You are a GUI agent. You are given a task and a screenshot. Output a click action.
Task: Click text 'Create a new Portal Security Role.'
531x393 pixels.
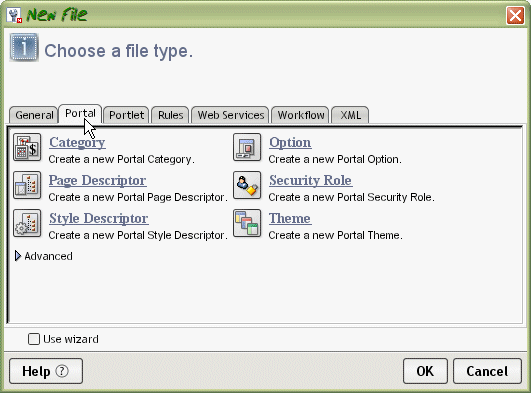coord(352,197)
